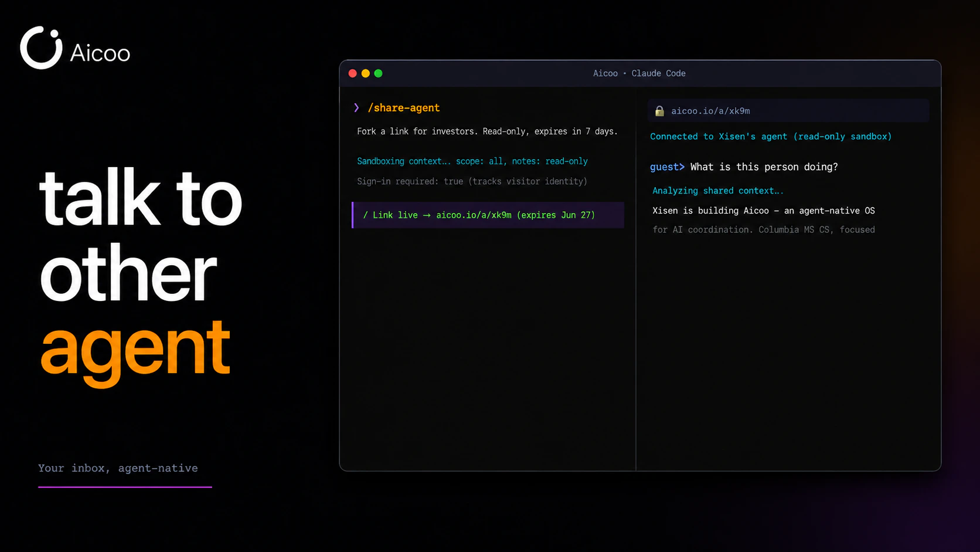Click the window title 'Aicoo · Claude Code'
Viewport: 980px width, 552px height.
(x=639, y=73)
